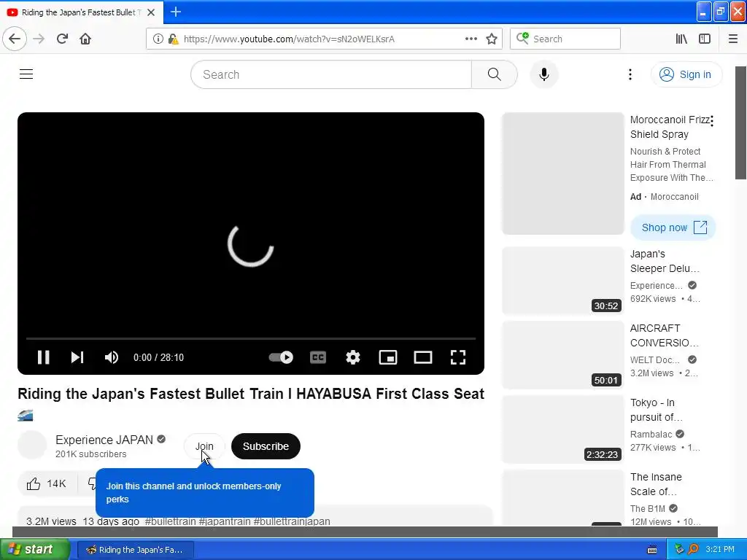Mute the video volume speaker icon

(112, 357)
